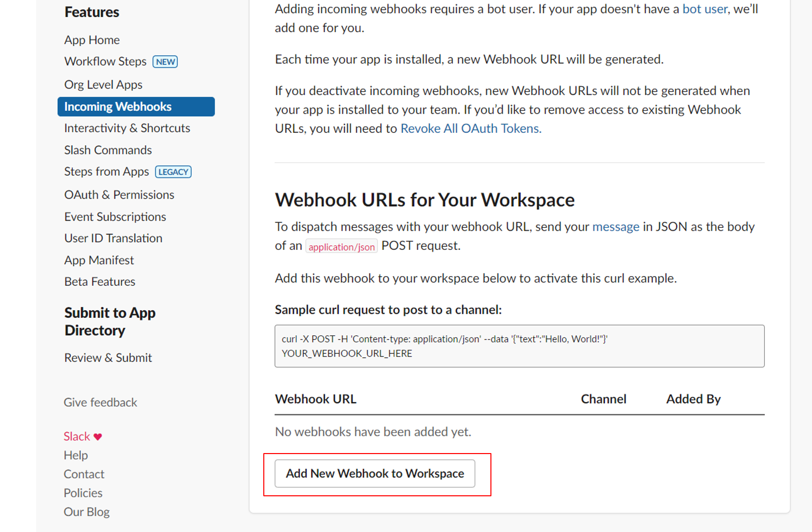Go to OAuth & Permissions
Viewport: 812px width, 532px height.
[x=119, y=195]
